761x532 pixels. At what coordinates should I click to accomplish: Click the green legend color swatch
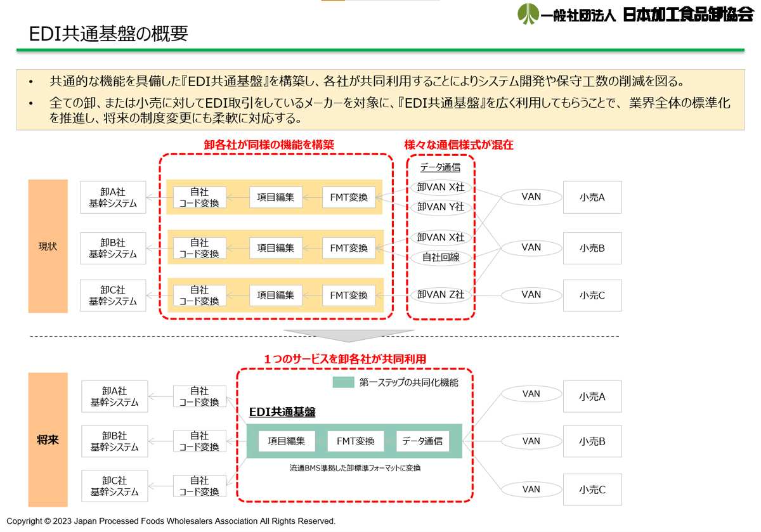[x=343, y=382]
